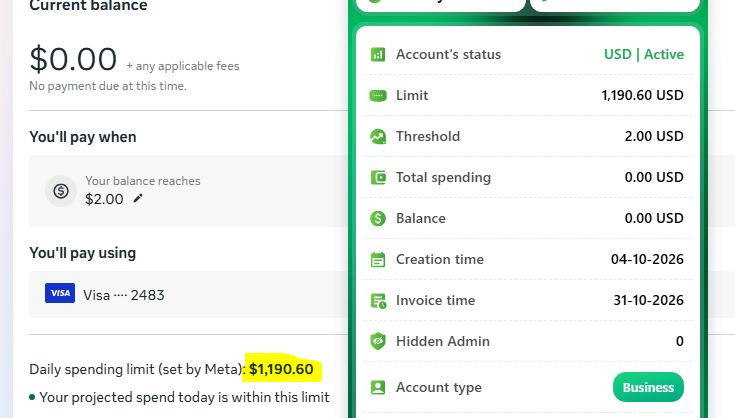Click the Balance dollar coin icon

tap(378, 218)
